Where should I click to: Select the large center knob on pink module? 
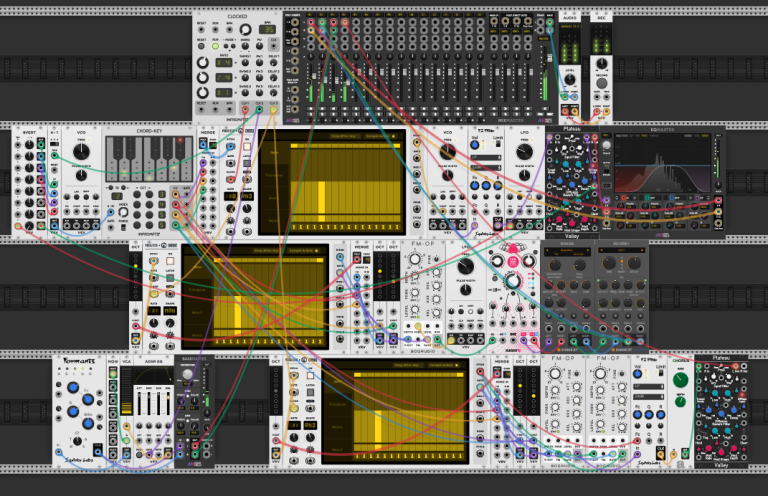pos(513,281)
